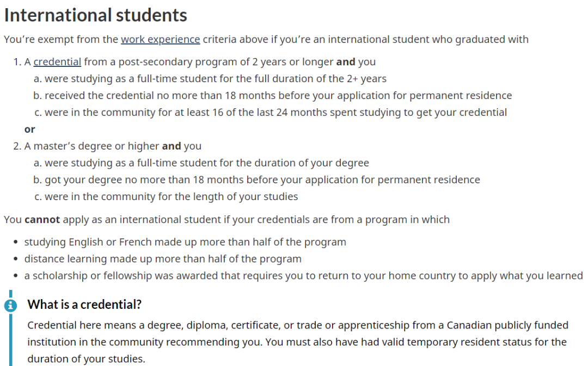The width and height of the screenshot is (588, 366).
Task: Click the distance learning bullet item
Action: (163, 259)
